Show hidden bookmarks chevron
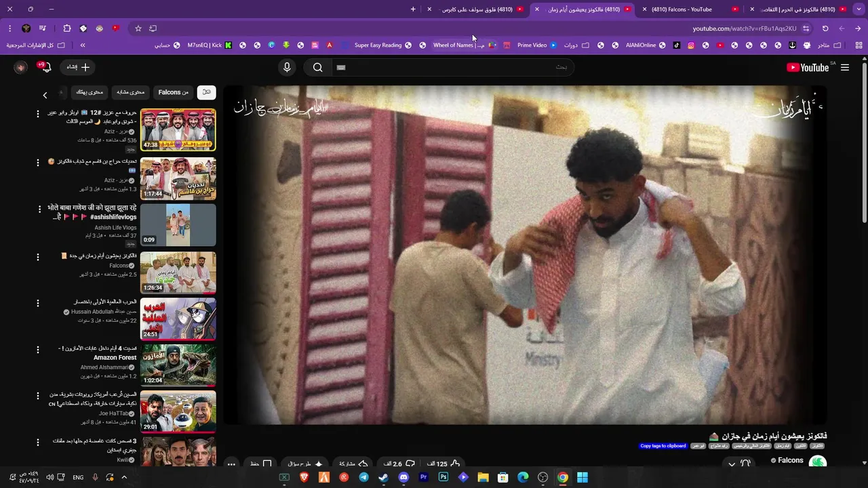This screenshot has height=488, width=868. coord(82,45)
